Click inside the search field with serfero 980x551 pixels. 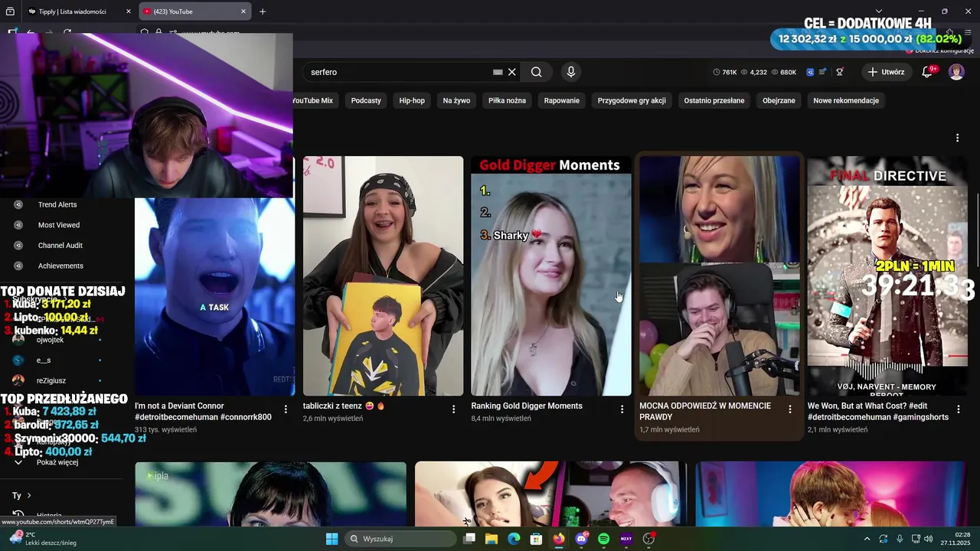pyautogui.click(x=398, y=72)
